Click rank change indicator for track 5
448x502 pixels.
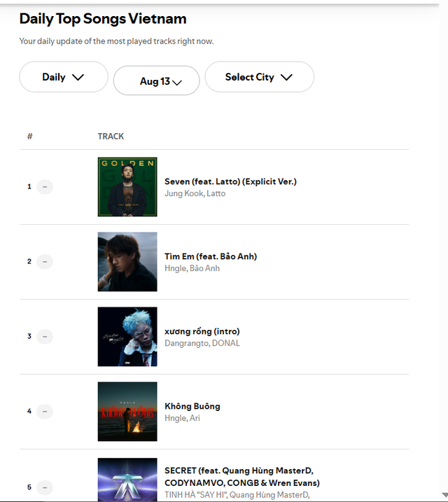point(45,487)
